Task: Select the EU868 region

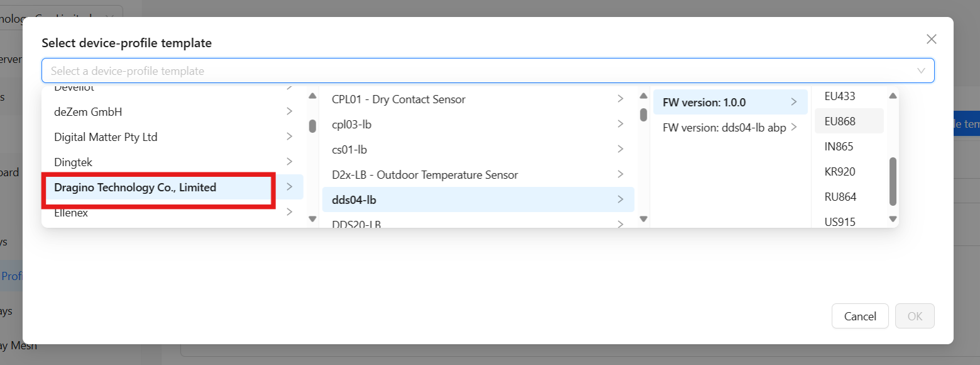Action: pos(839,121)
